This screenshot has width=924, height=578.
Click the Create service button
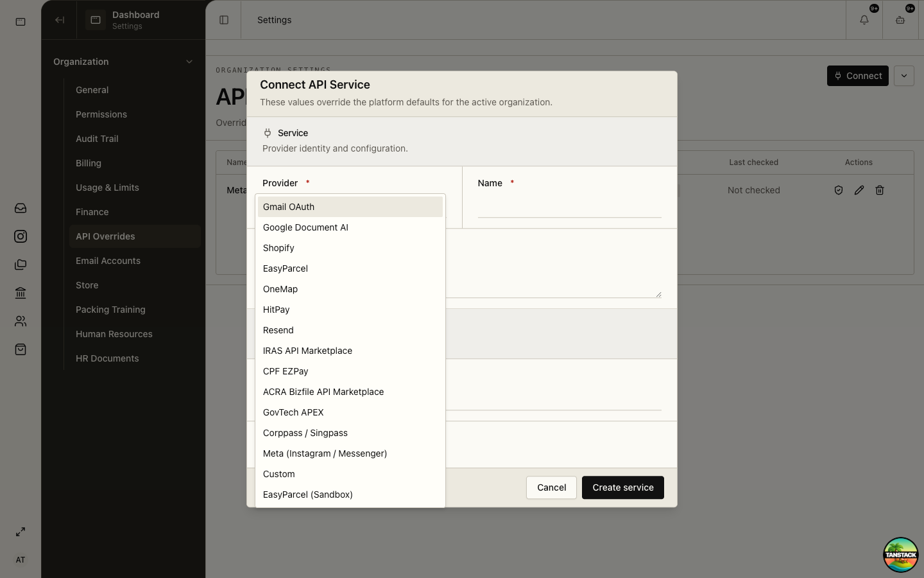(x=623, y=487)
